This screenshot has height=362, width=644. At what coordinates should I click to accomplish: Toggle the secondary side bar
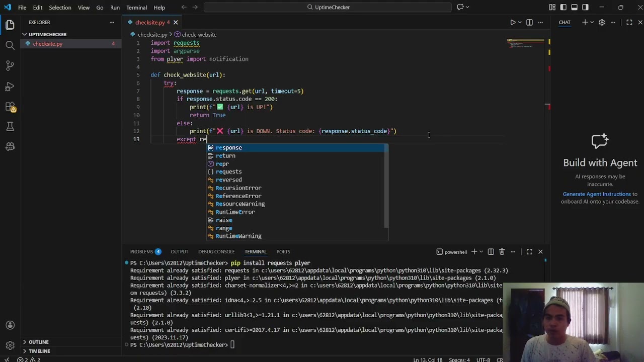[x=586, y=7]
